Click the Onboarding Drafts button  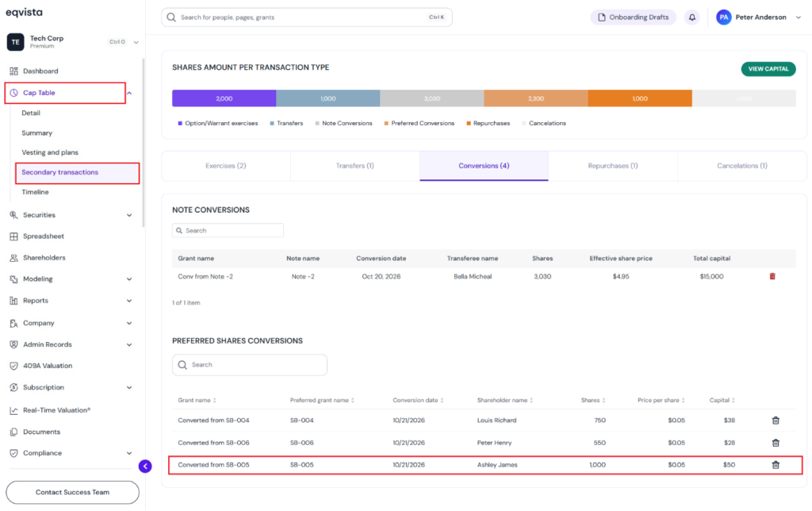(x=633, y=17)
